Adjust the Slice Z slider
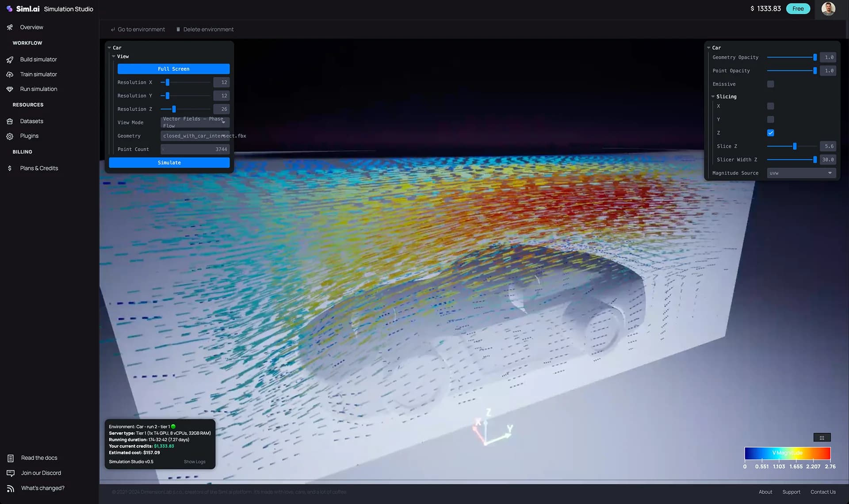This screenshot has height=504, width=849. point(795,146)
